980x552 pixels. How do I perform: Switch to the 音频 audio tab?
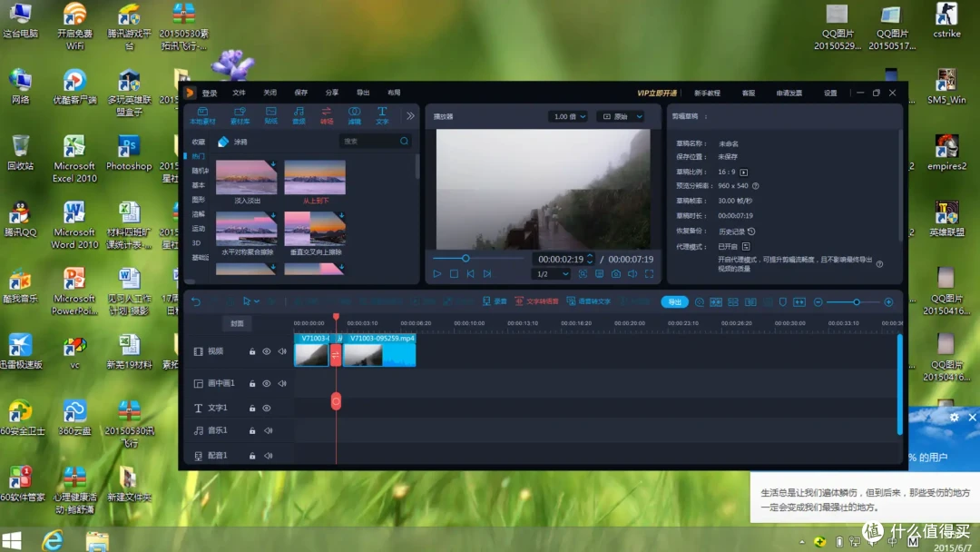click(x=299, y=115)
